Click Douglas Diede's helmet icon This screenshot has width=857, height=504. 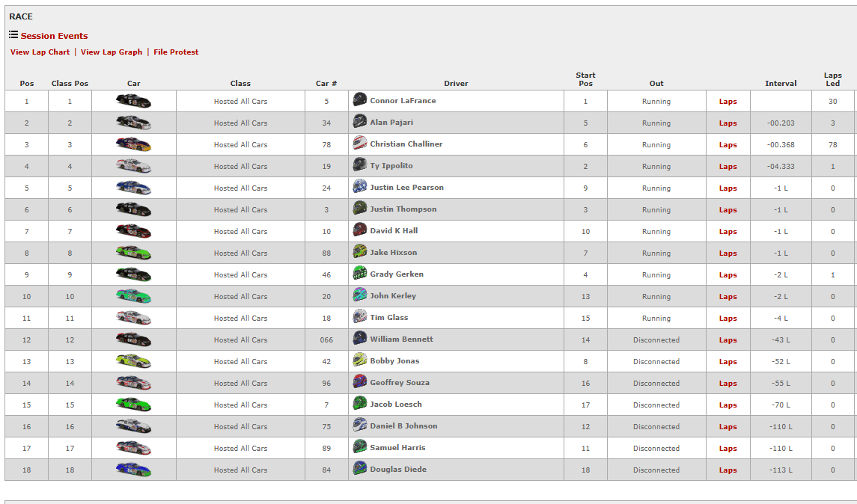[360, 469]
